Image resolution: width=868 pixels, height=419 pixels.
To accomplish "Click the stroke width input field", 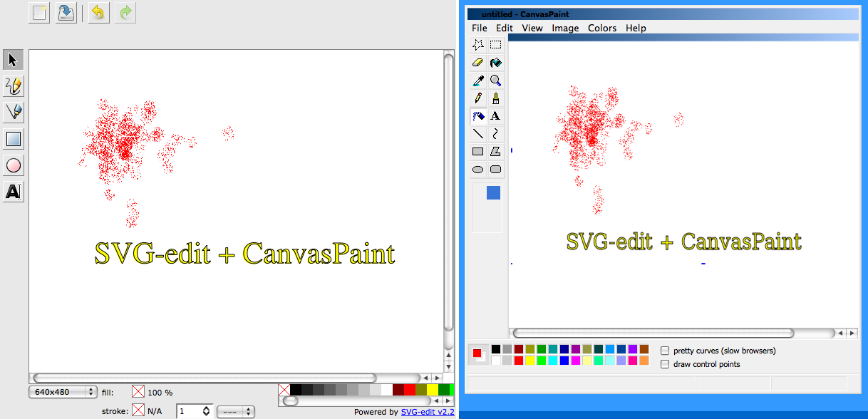I will [189, 411].
